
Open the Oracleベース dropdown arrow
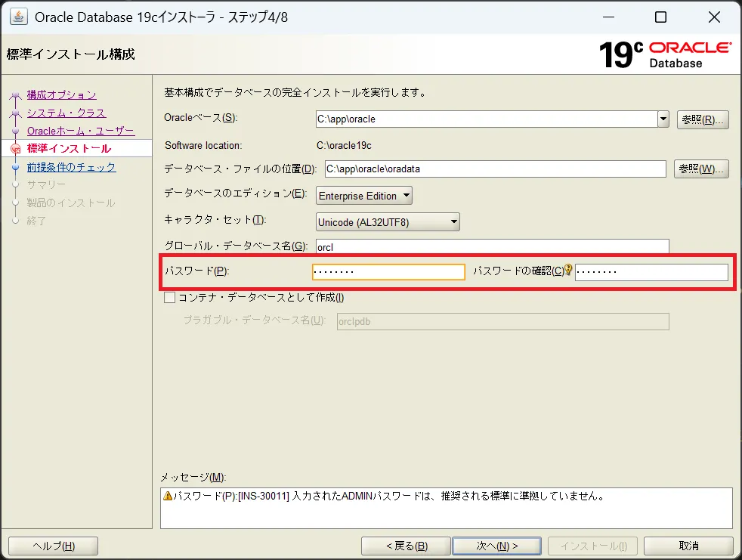click(663, 119)
